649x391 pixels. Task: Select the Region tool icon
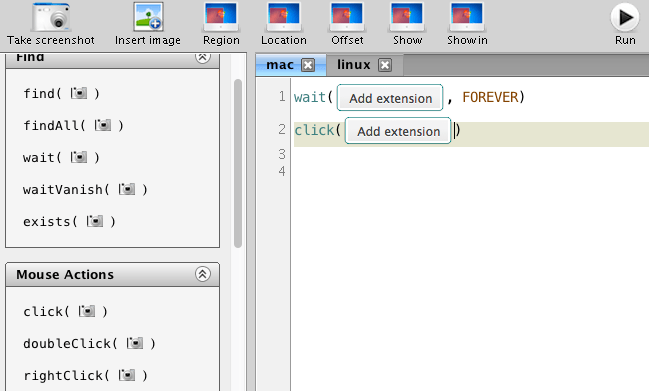[221, 17]
